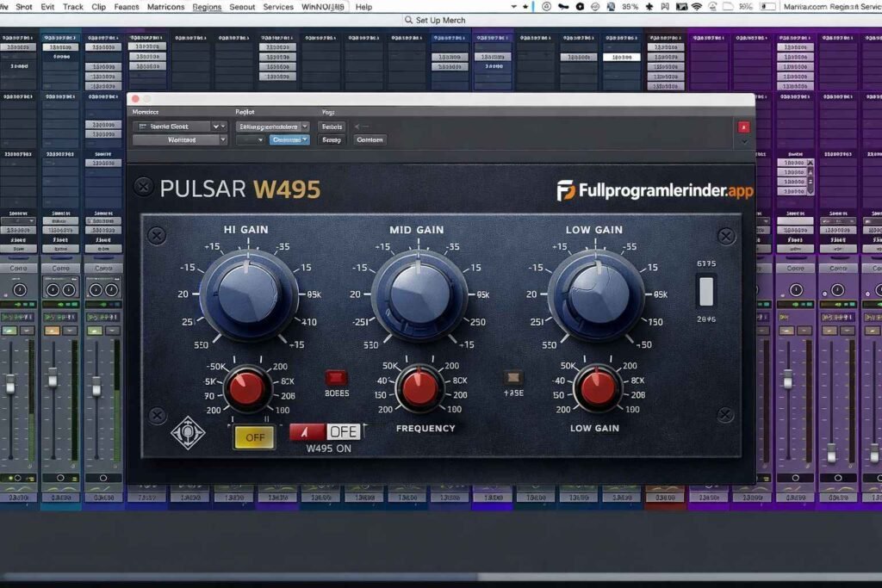Click the HI GAIN knob
The width and height of the screenshot is (882, 588).
point(246,293)
